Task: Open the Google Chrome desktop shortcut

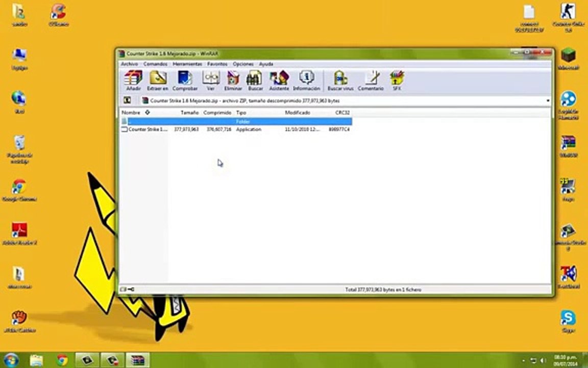Action: 19,191
